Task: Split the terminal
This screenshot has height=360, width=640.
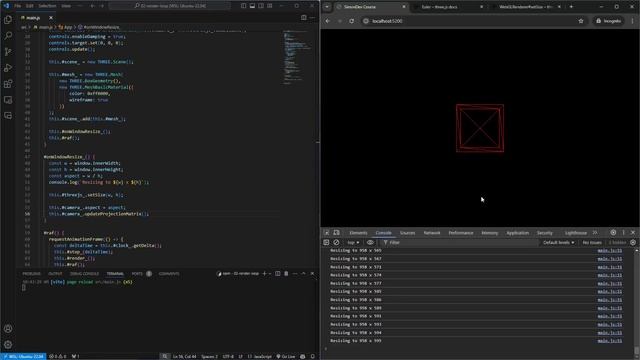Action: tap(278, 273)
